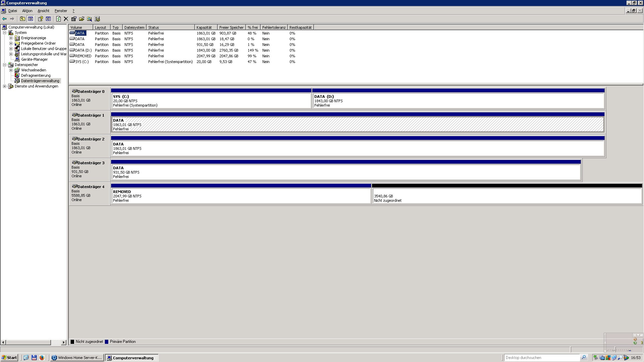Click the refresh toolbar icon

coord(58,19)
